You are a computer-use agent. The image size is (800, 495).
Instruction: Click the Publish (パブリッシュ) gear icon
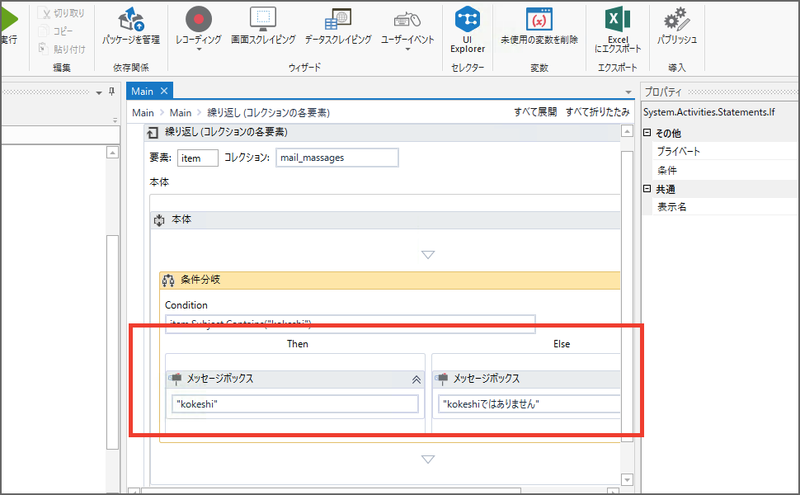pos(677,19)
